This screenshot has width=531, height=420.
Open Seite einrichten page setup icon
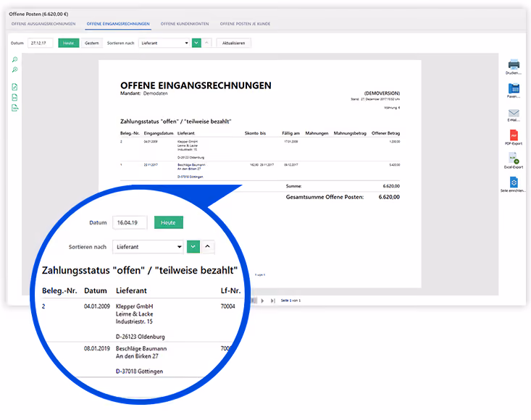pos(514,182)
